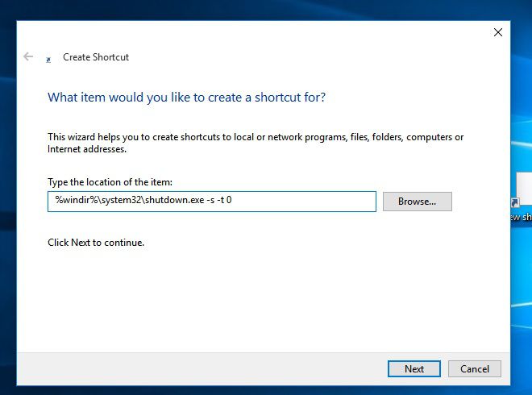Focus the item location input field

coord(212,202)
